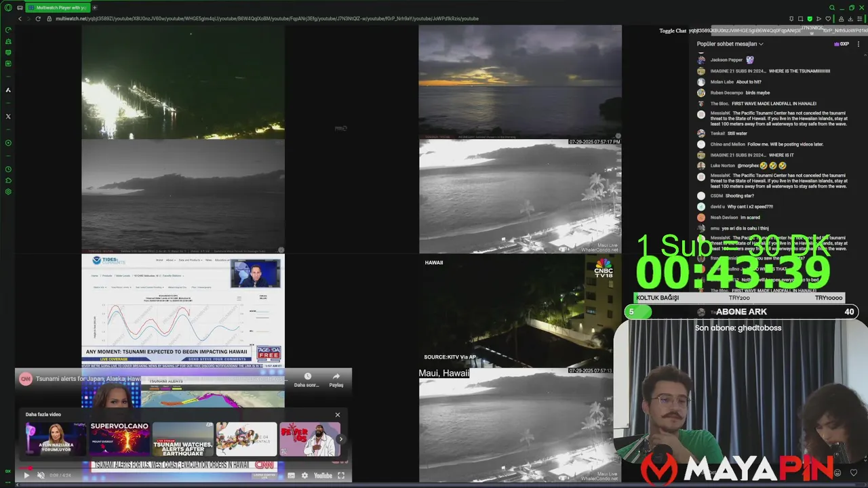Select the Multiwatch Player browser tab

coord(57,7)
